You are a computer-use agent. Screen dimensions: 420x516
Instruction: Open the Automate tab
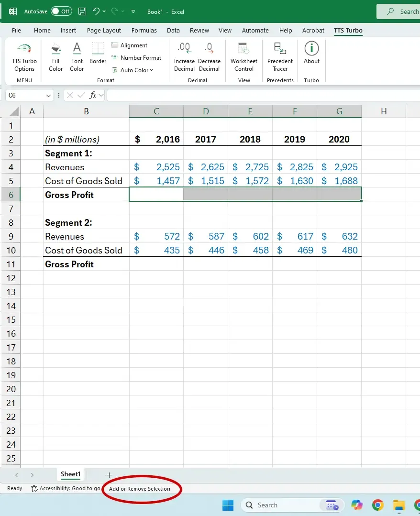tap(255, 30)
